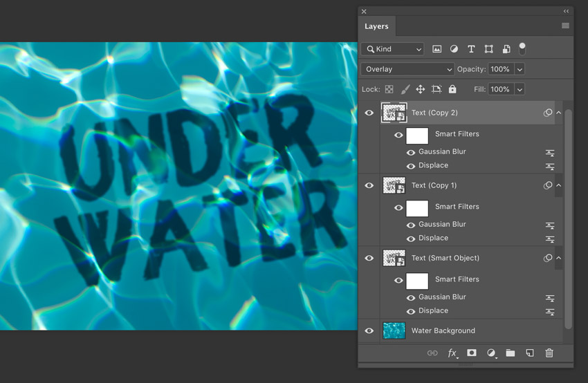Viewport: 588px width, 383px height.
Task: Select Text (Copy 2) layer thumbnail
Action: [394, 113]
